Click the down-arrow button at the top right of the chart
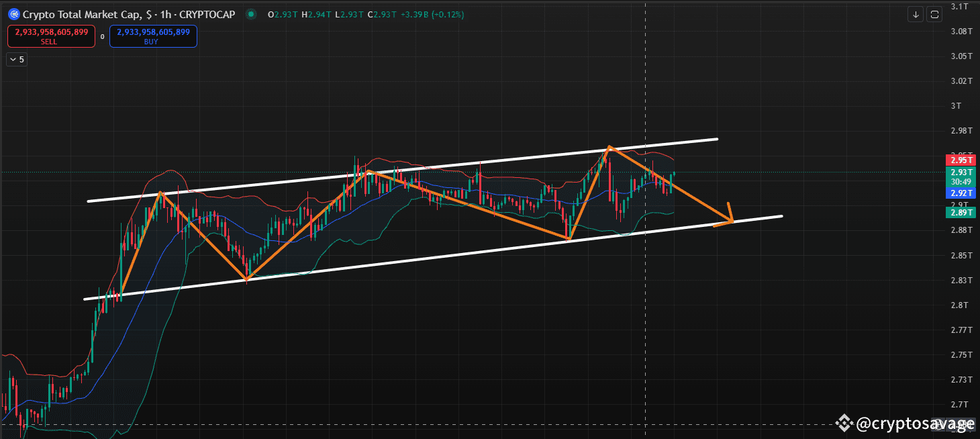 click(916, 14)
